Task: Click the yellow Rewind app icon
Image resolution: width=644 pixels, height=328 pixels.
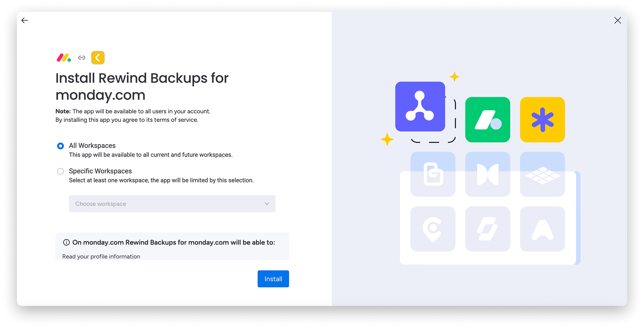Action: click(x=98, y=58)
